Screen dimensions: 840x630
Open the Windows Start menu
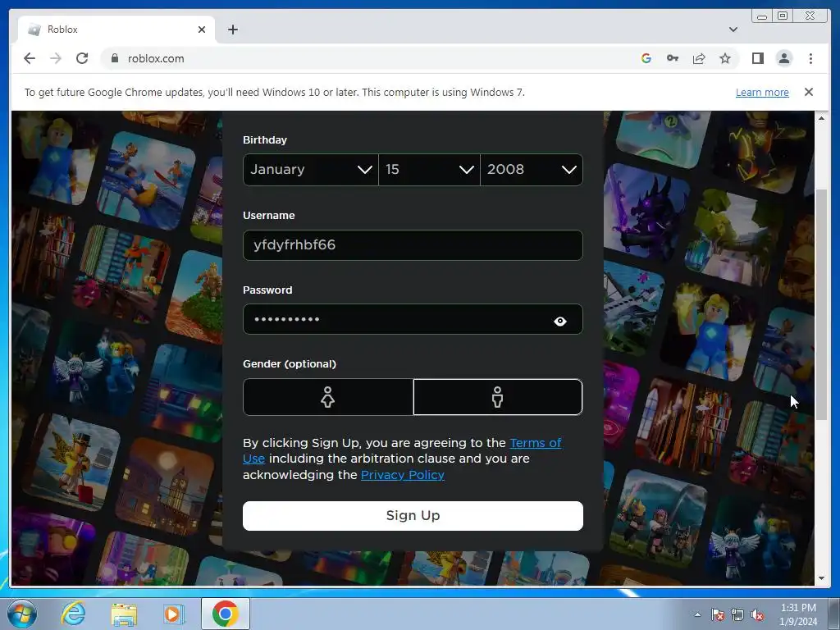[22, 614]
